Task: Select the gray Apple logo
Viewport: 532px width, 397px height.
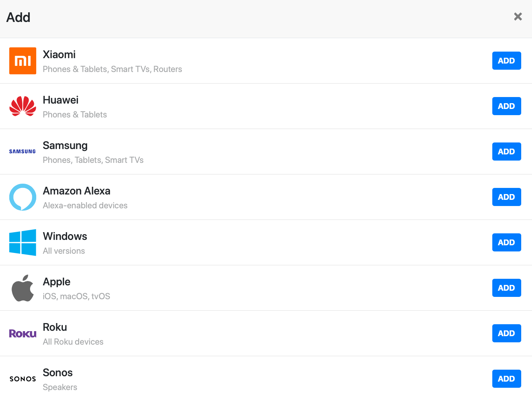Action: [23, 288]
